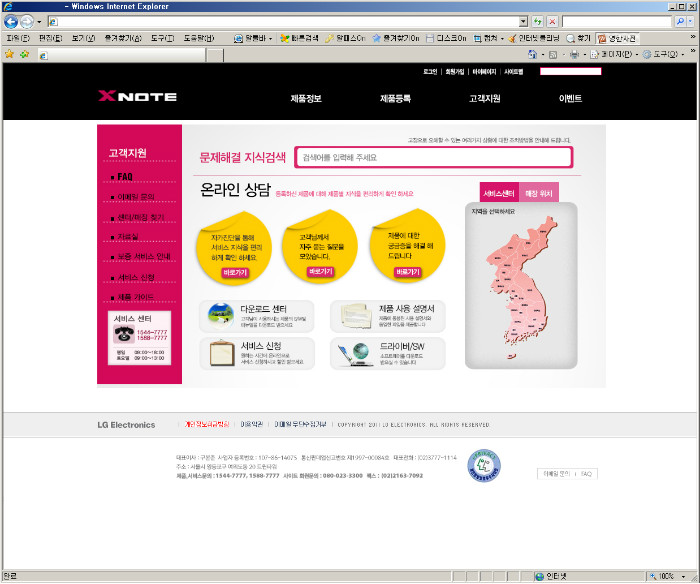Expand the address bar URL dropdown
This screenshot has height=584, width=700.
coord(523,21)
